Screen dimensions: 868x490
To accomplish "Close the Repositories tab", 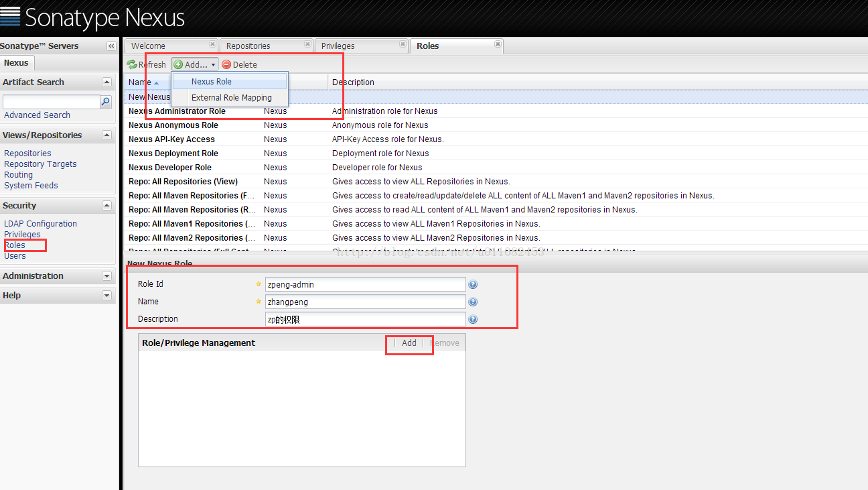I will pos(308,44).
